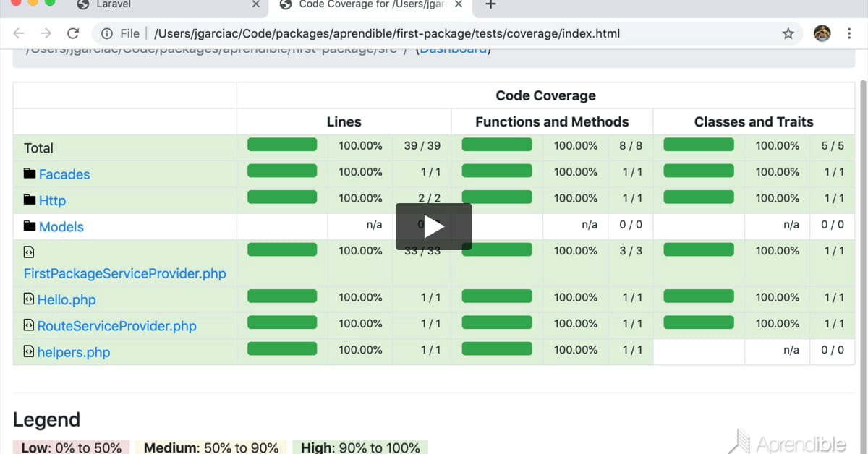The width and height of the screenshot is (868, 454).
Task: Click the Hello.php code file icon
Action: click(29, 299)
